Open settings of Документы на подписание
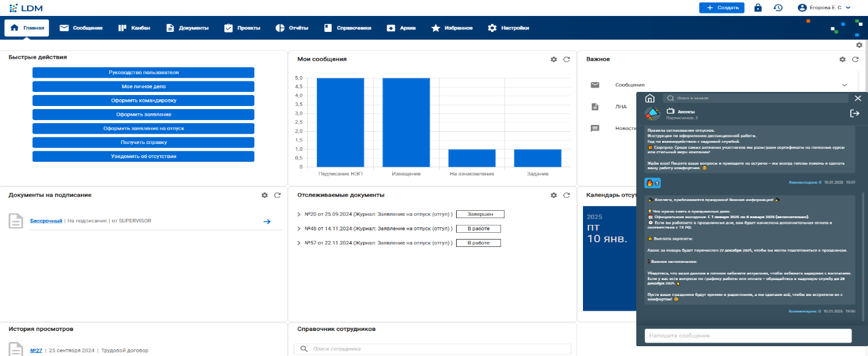This screenshot has width=868, height=356. click(265, 195)
